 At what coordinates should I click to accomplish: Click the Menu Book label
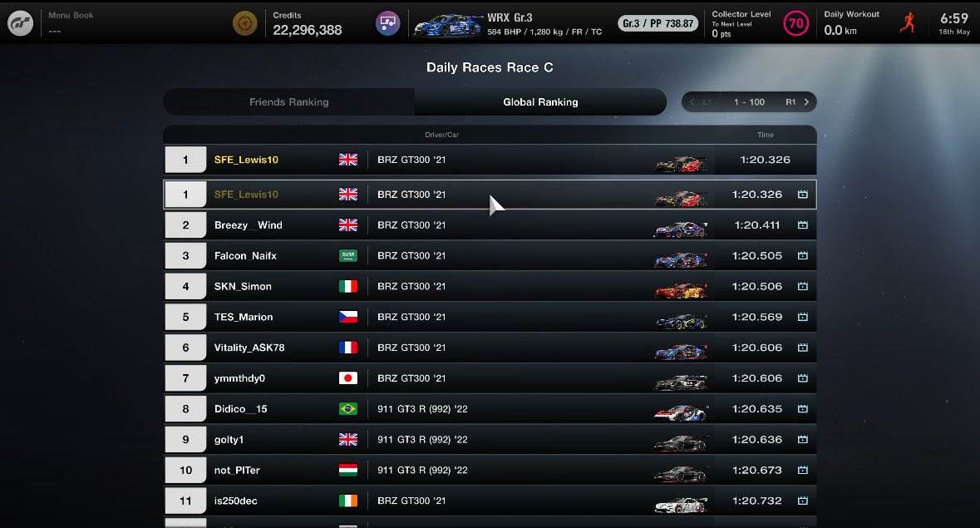pos(71,15)
